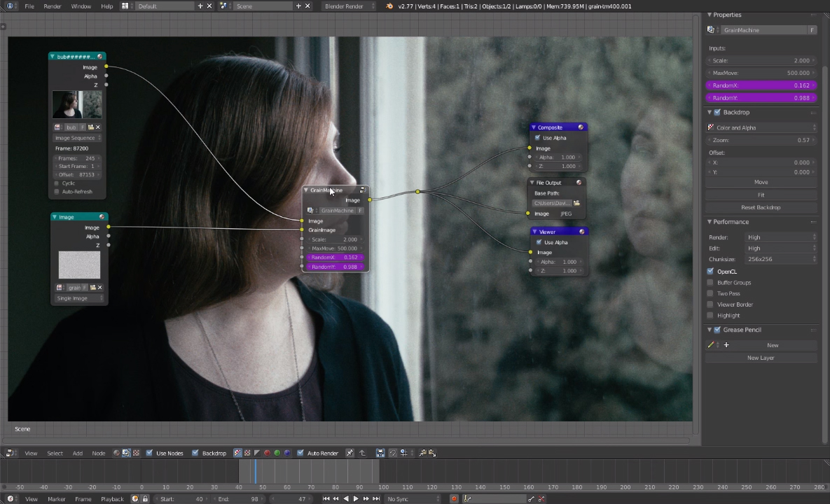Collapse the GrainMachine node with its triangle
The width and height of the screenshot is (830, 504).
click(x=306, y=190)
